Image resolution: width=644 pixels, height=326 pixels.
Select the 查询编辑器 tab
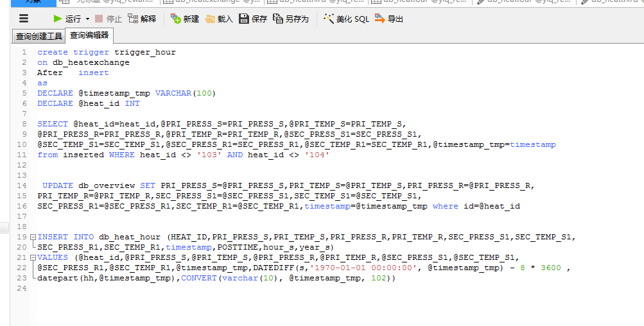pos(89,35)
